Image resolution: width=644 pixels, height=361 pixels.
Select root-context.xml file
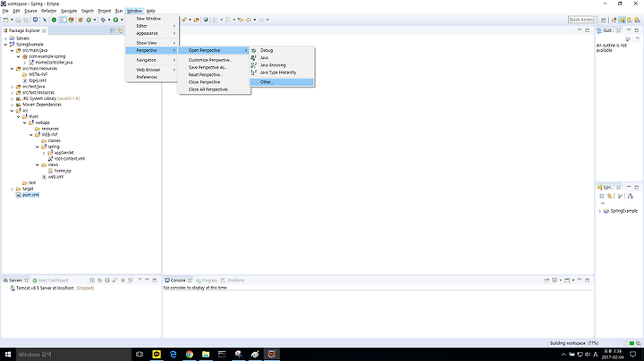coord(70,159)
